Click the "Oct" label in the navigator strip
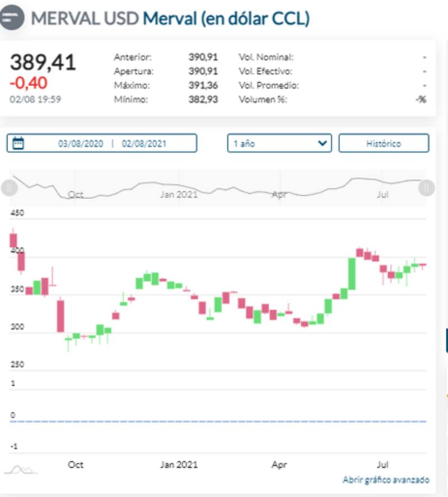The image size is (448, 497). click(75, 195)
